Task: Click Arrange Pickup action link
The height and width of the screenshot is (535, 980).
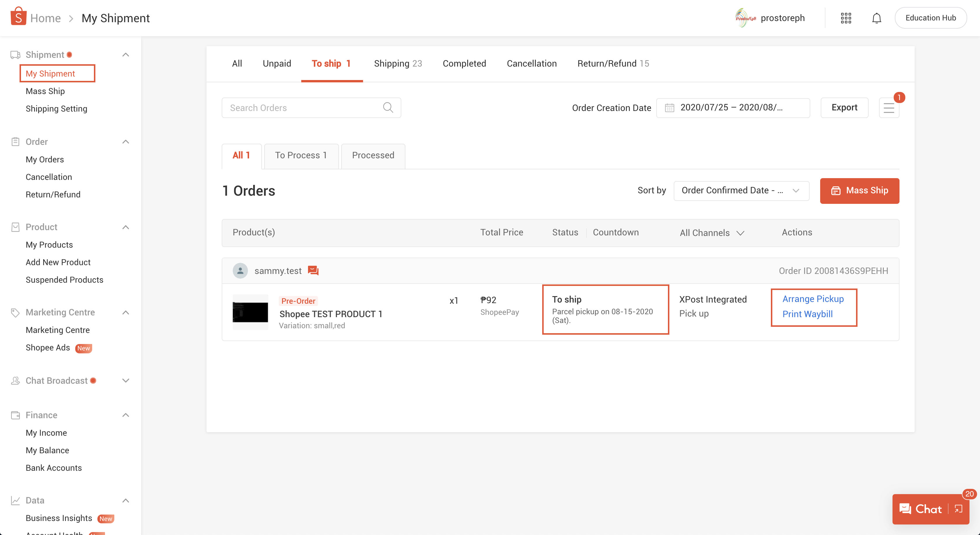Action: 813,298
